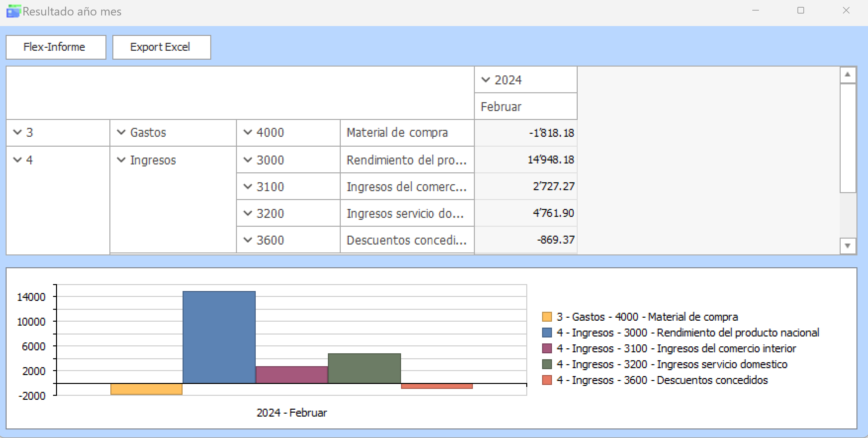The height and width of the screenshot is (438, 868).
Task: Collapse account 3100 row
Action: [x=248, y=186]
